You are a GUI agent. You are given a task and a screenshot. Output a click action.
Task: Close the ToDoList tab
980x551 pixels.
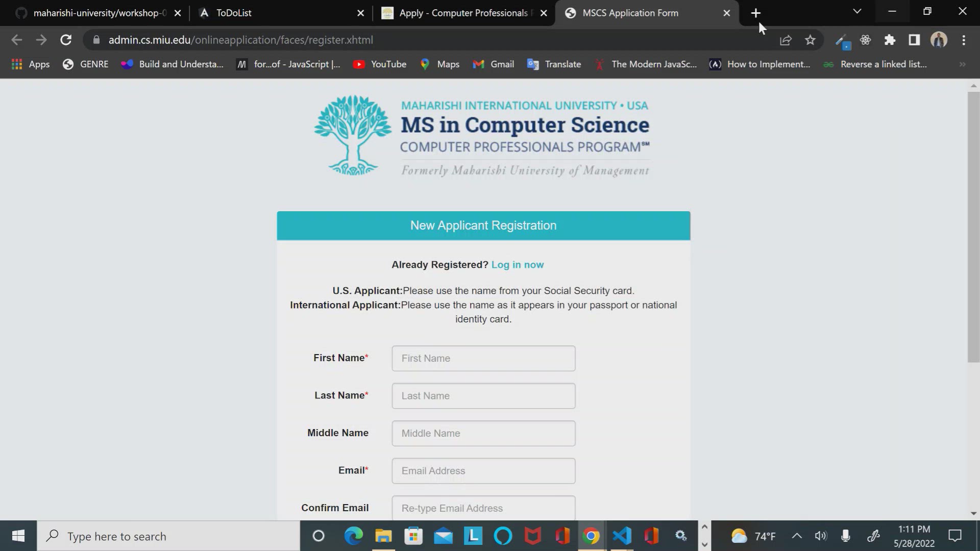pyautogui.click(x=360, y=13)
